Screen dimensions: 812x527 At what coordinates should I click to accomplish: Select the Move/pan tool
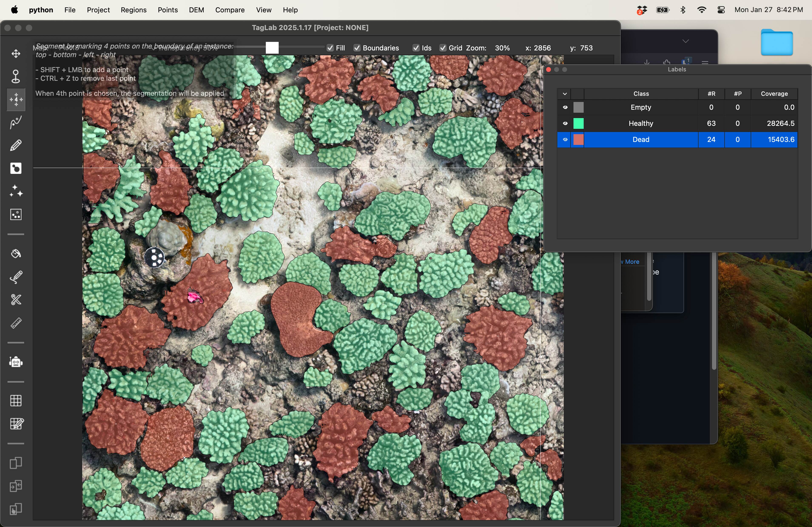(16, 54)
